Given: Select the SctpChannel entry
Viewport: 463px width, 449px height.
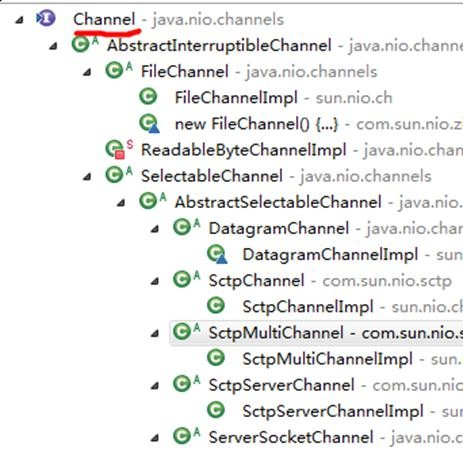Looking at the screenshot, I should coord(256,281).
